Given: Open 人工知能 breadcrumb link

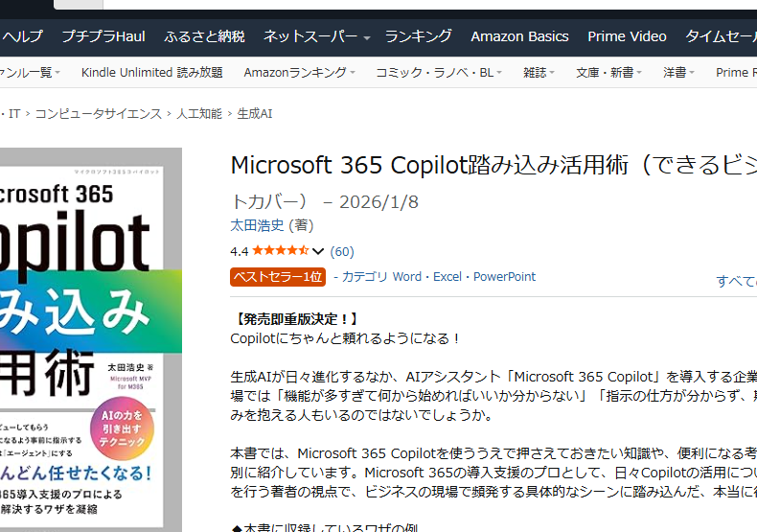Looking at the screenshot, I should (199, 113).
